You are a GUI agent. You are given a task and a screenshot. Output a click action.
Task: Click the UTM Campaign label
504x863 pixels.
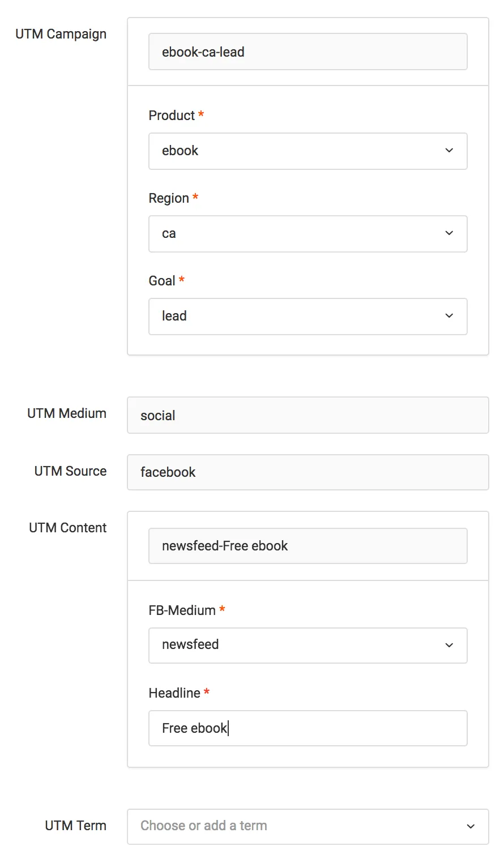[61, 33]
